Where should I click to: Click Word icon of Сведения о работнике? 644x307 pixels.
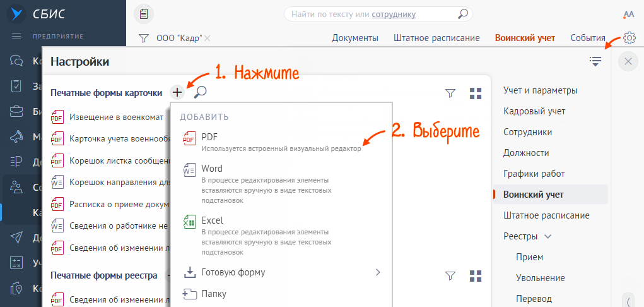point(57,226)
